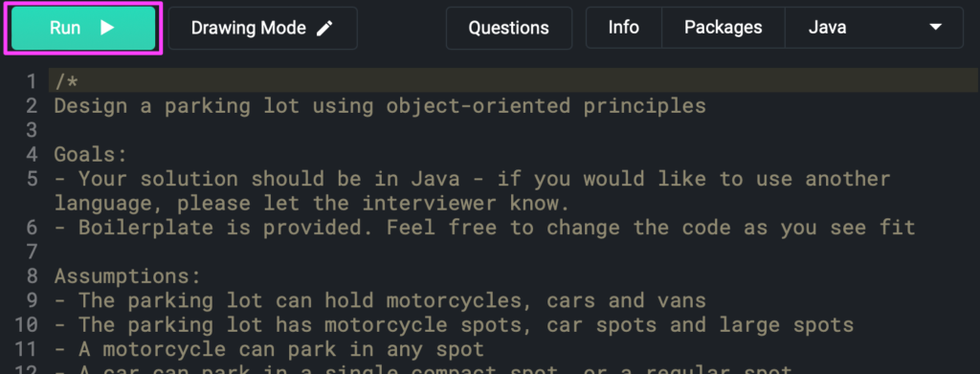Open the Questions panel
The width and height of the screenshot is (980, 374).
(509, 28)
